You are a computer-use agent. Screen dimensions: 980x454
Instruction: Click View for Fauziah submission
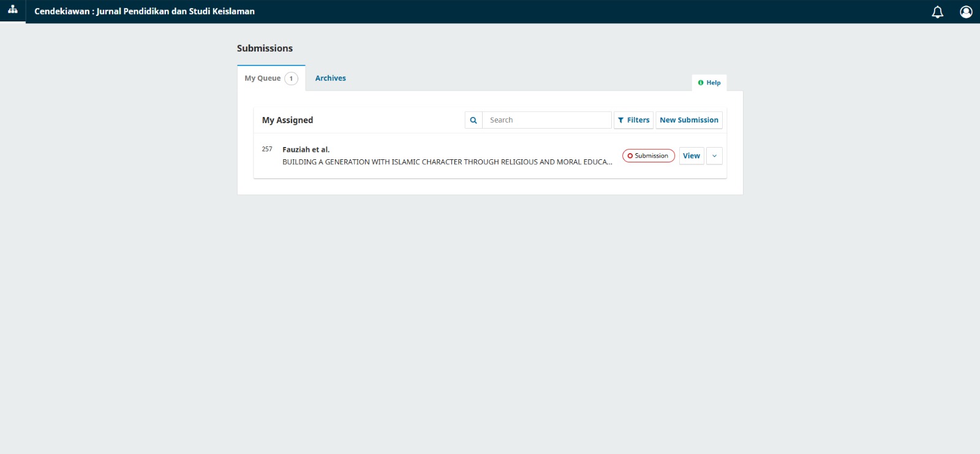(x=691, y=156)
